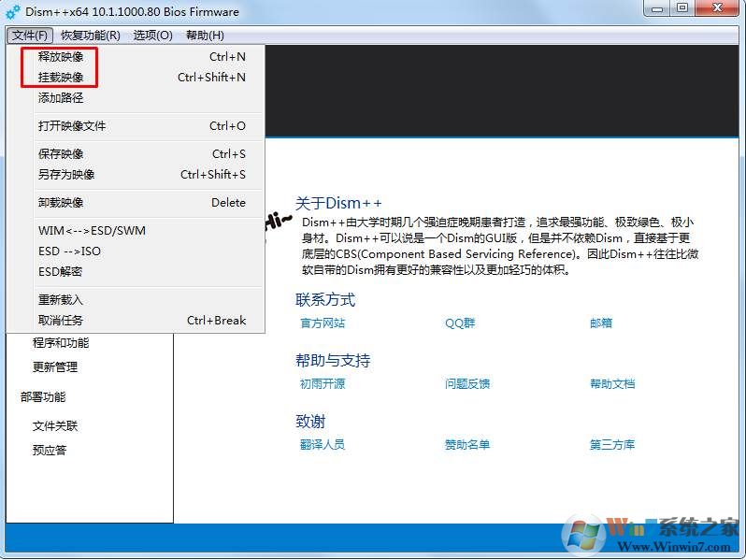The width and height of the screenshot is (746, 560).
Task: Open the 帮助文档 link
Action: pos(612,384)
